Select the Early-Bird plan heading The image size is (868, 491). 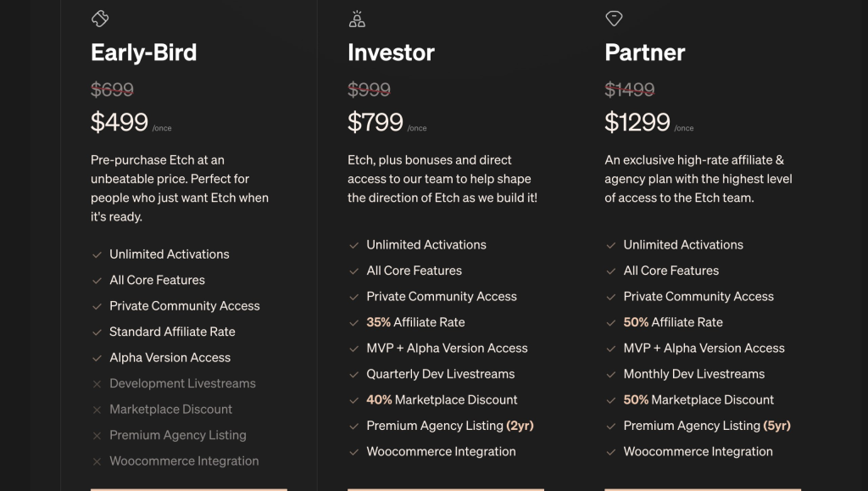pyautogui.click(x=144, y=53)
